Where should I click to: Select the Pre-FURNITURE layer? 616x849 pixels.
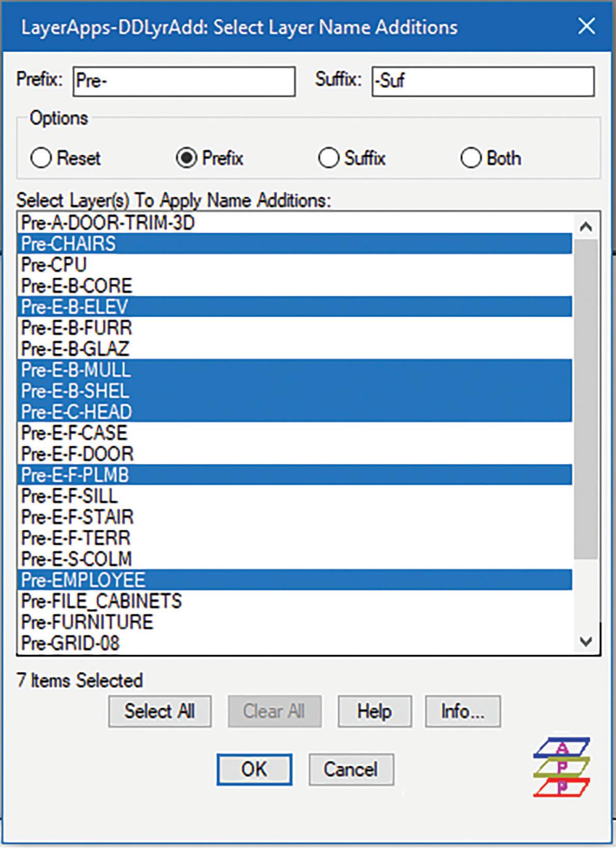pos(295,622)
